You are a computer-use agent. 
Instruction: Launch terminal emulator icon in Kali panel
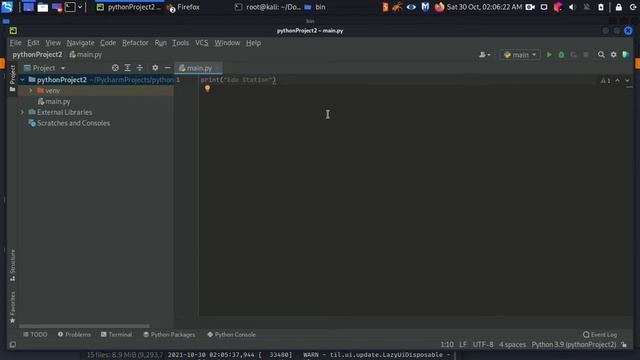[70, 7]
